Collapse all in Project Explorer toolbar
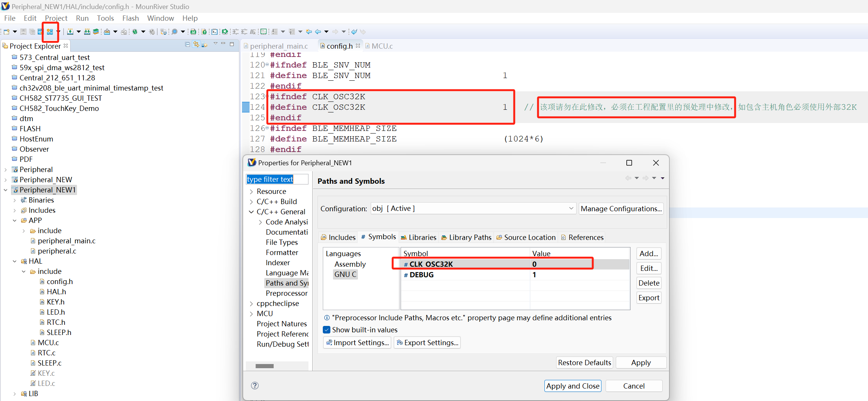This screenshot has width=868, height=401. click(x=188, y=45)
